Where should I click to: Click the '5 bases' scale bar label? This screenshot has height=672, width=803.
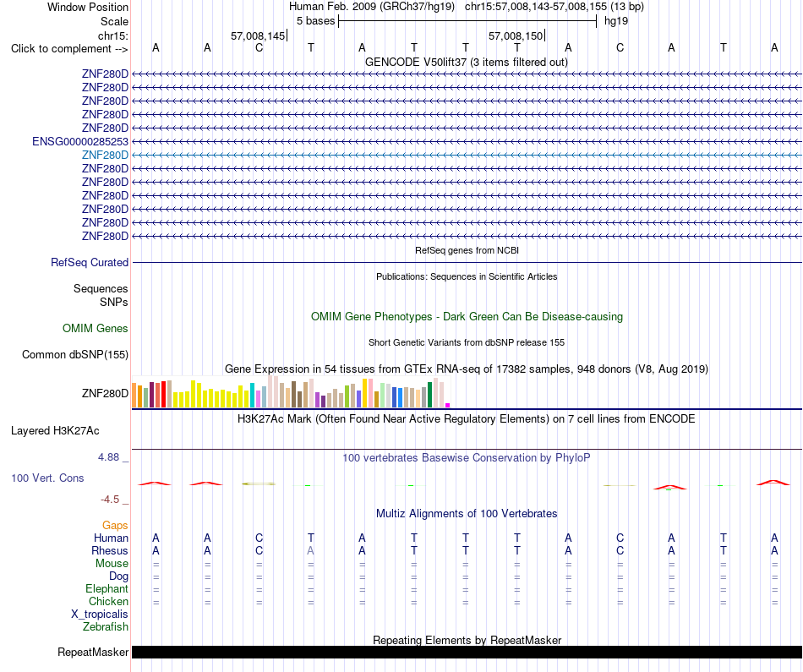point(315,21)
